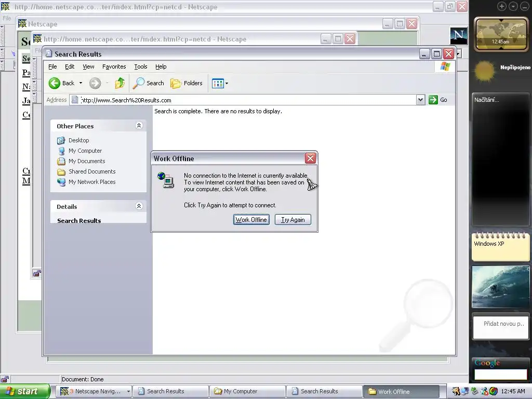
Task: Click Netscape status bar padlock icon
Action: (37, 273)
